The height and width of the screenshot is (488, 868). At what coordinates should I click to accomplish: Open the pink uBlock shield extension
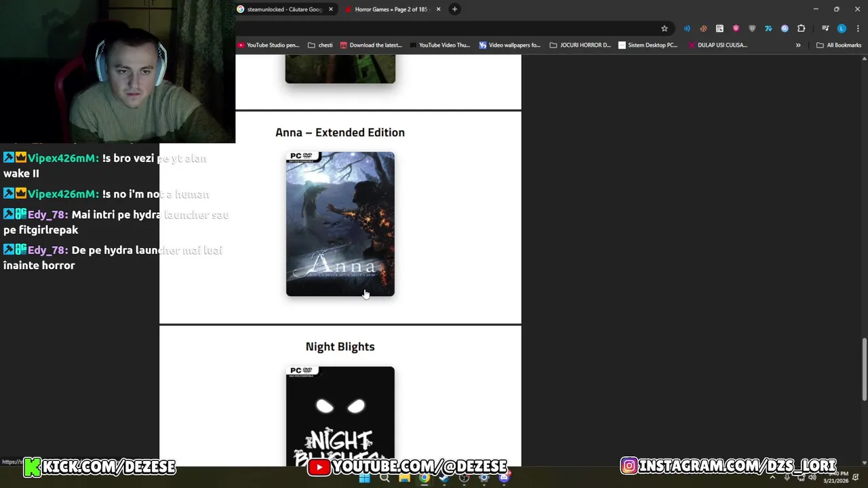pyautogui.click(x=736, y=28)
